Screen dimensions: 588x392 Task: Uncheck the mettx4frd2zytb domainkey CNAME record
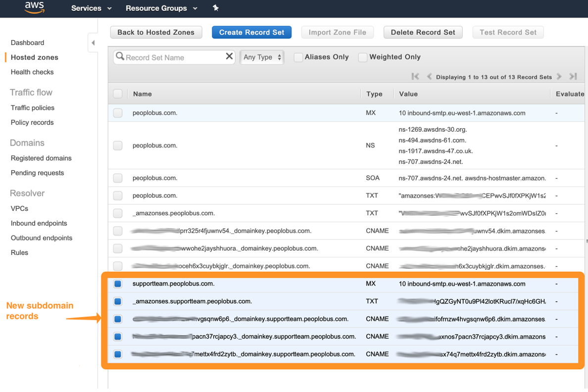[x=118, y=354]
